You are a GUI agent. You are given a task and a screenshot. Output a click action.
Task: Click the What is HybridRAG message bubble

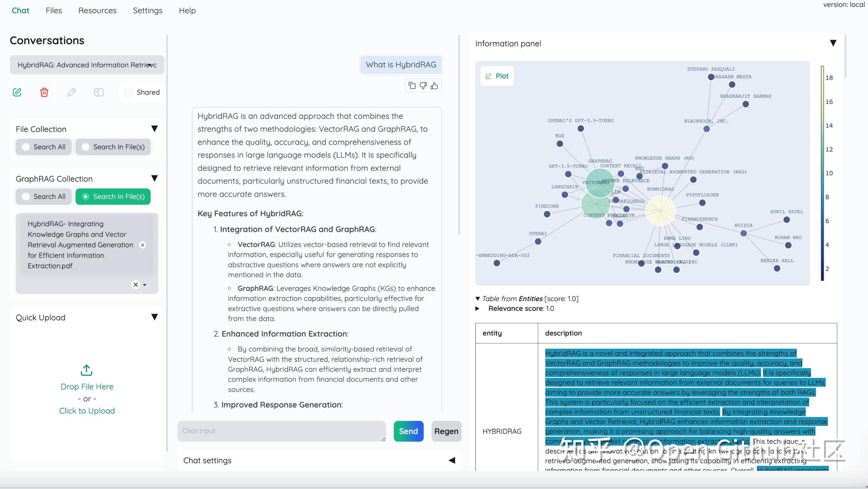point(401,65)
